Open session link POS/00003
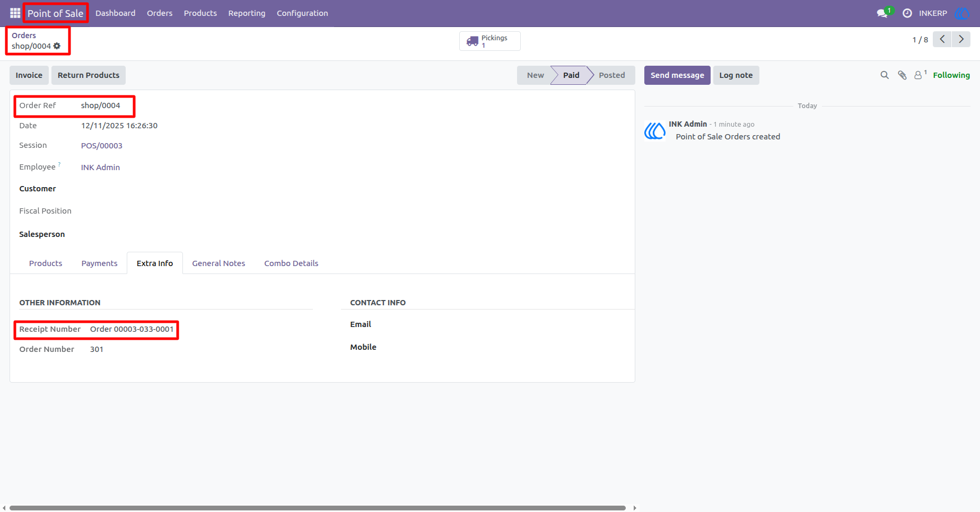This screenshot has width=980, height=512. tap(102, 146)
